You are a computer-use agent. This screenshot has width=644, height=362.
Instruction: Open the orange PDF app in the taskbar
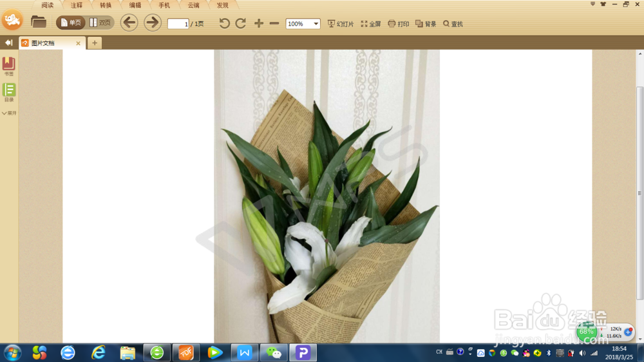coord(186,352)
